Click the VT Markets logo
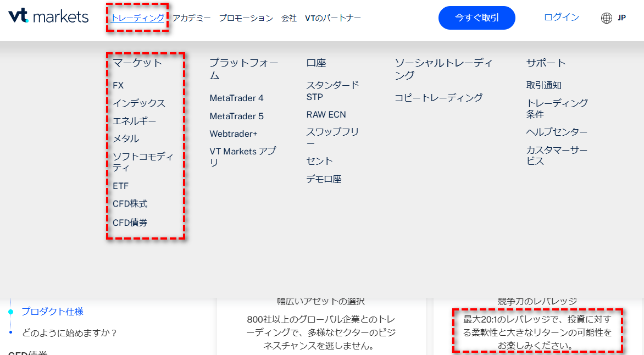The image size is (644, 355). click(48, 16)
